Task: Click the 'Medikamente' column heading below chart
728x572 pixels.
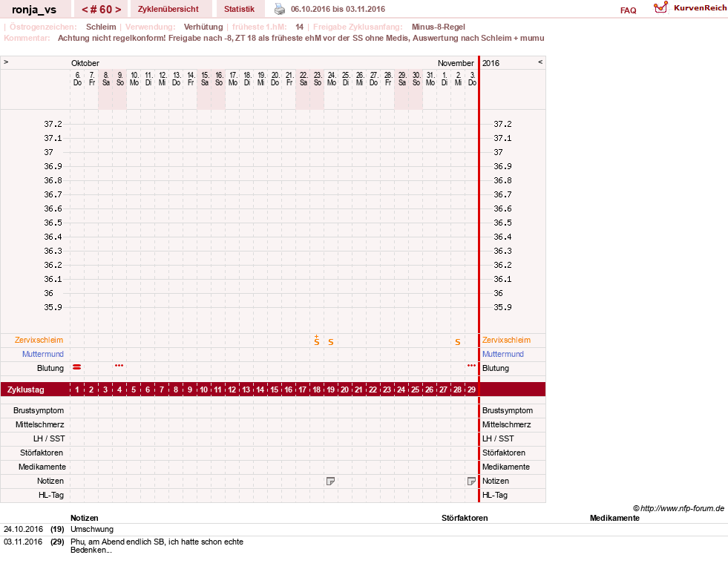Action: (614, 518)
